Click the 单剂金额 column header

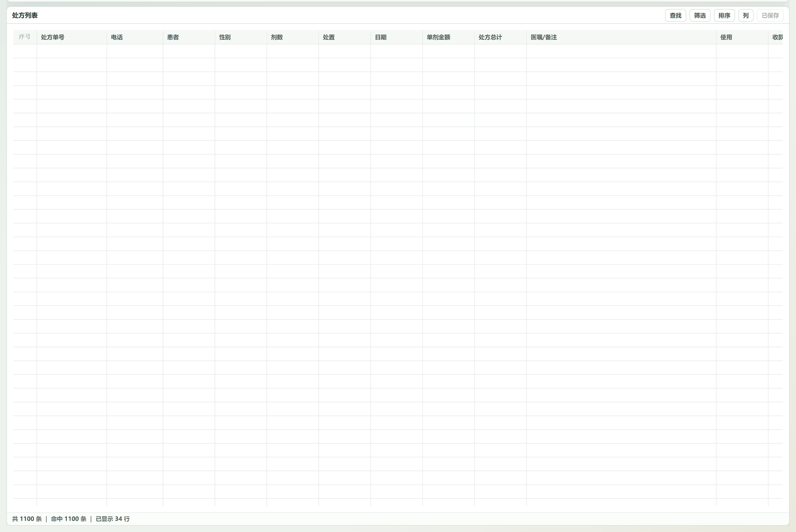(449, 37)
